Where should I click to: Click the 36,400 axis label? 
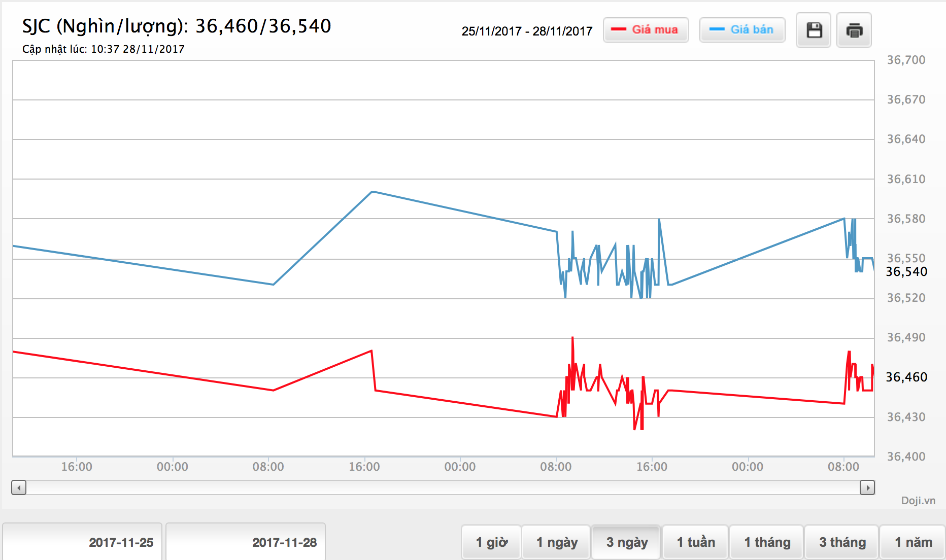906,457
